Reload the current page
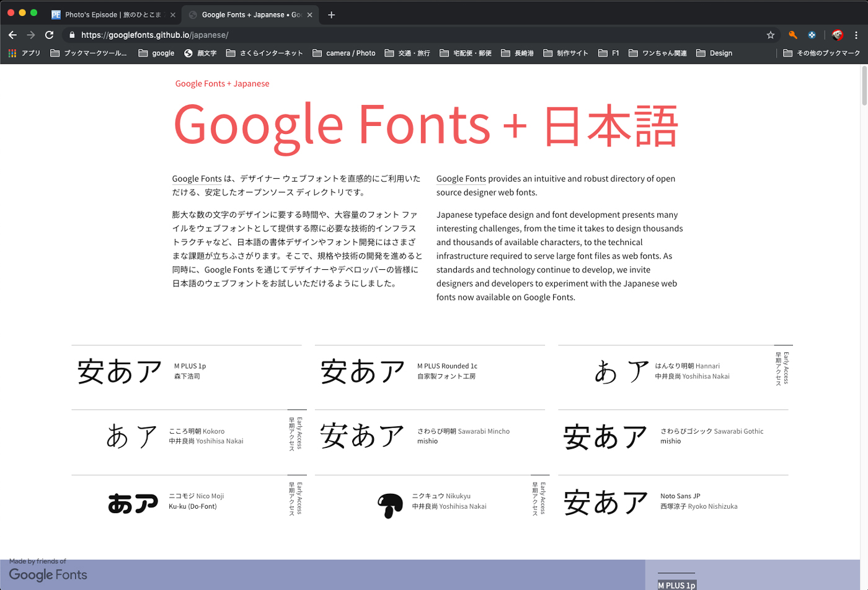868x590 pixels. (50, 35)
